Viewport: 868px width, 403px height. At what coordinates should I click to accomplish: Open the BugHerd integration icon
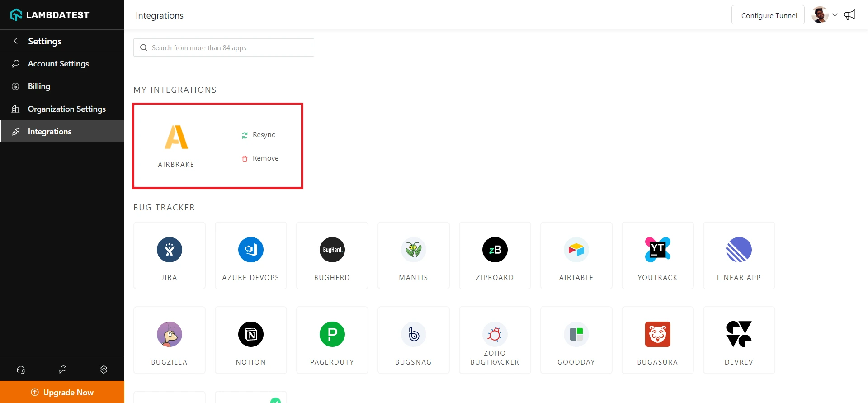[x=332, y=250]
